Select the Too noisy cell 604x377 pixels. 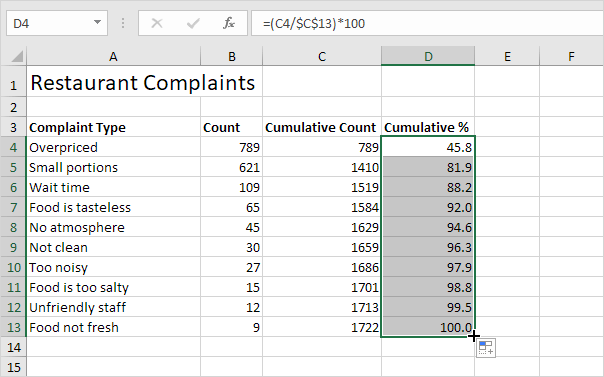[113, 267]
